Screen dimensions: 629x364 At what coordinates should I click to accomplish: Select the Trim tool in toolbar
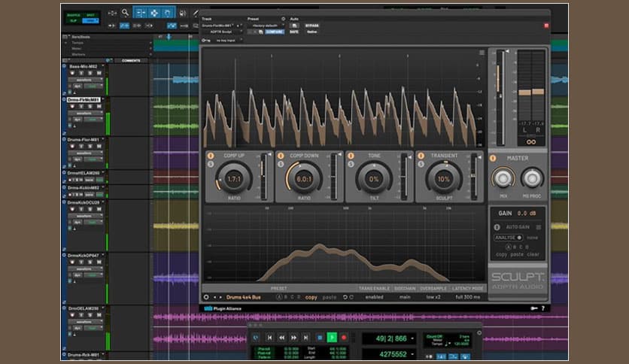click(x=141, y=14)
